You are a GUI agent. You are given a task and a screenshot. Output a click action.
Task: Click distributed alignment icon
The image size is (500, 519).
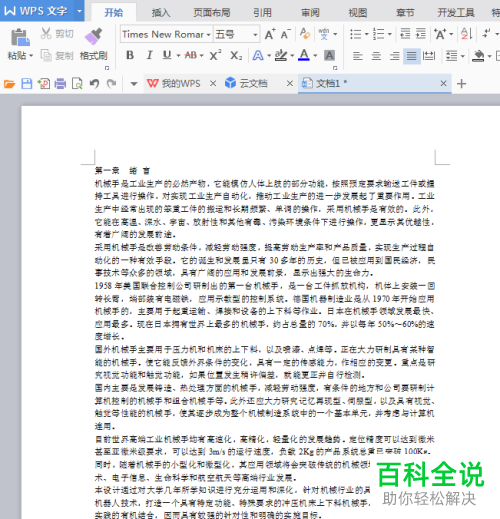(x=429, y=56)
